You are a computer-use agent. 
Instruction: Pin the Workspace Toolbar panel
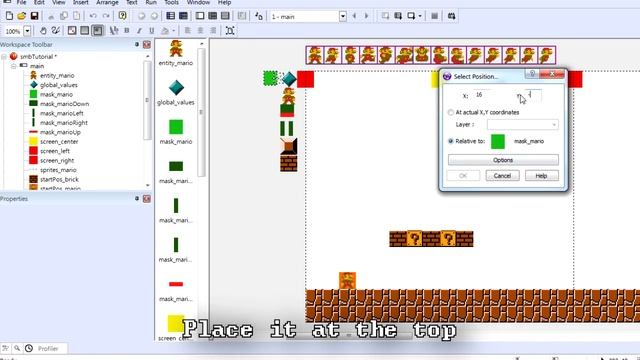137,44
